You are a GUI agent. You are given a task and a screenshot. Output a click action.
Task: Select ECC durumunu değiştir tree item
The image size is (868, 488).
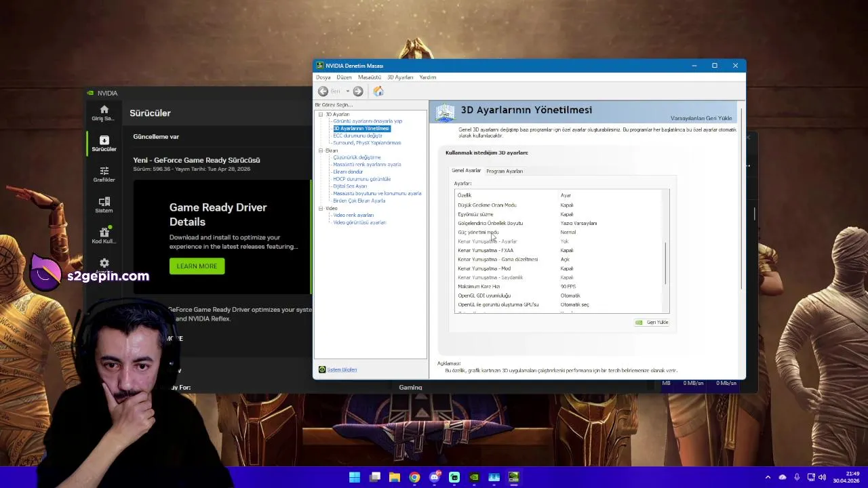357,136
